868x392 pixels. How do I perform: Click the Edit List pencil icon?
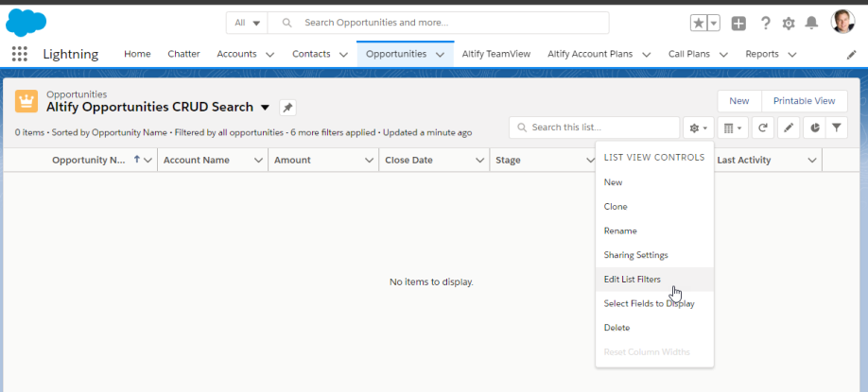click(789, 128)
